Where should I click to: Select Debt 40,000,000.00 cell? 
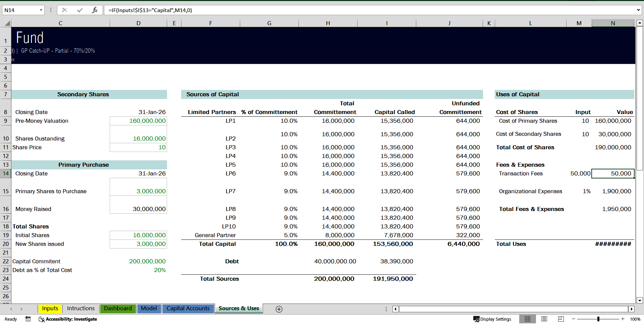coord(328,261)
